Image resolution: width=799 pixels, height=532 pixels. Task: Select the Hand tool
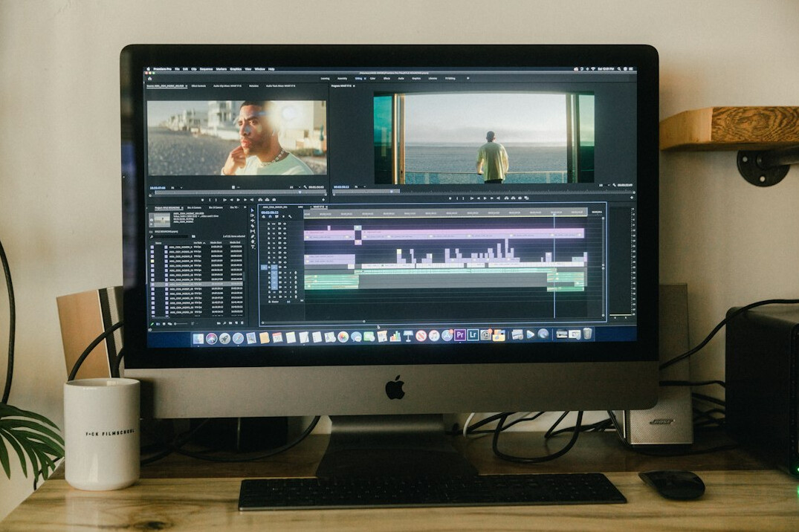[x=253, y=241]
